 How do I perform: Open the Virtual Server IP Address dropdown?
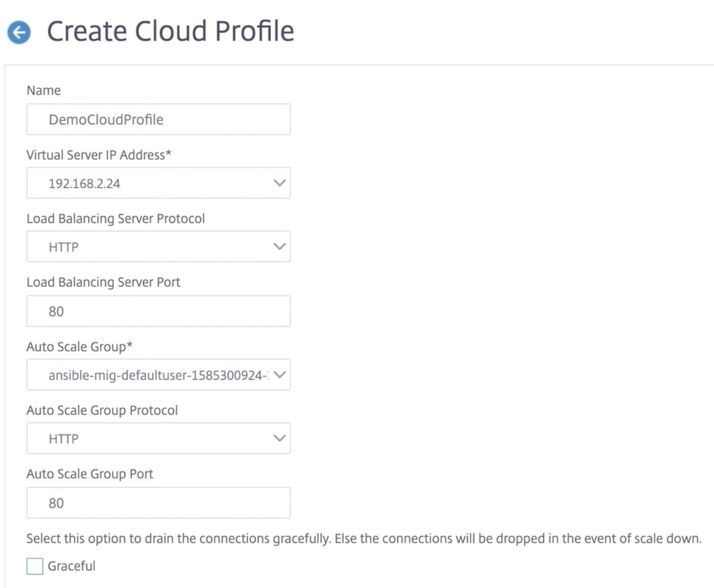[x=159, y=183]
